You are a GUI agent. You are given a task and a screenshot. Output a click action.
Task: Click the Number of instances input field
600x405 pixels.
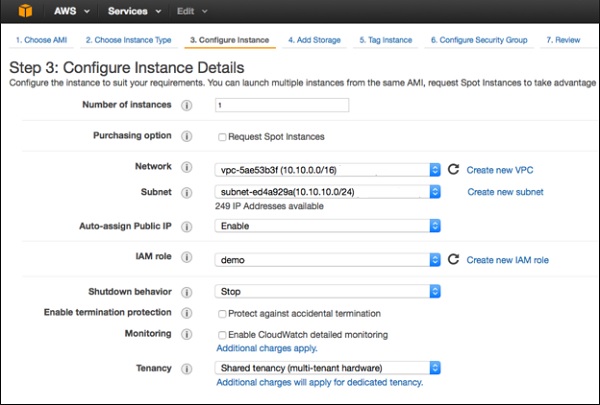click(x=281, y=105)
